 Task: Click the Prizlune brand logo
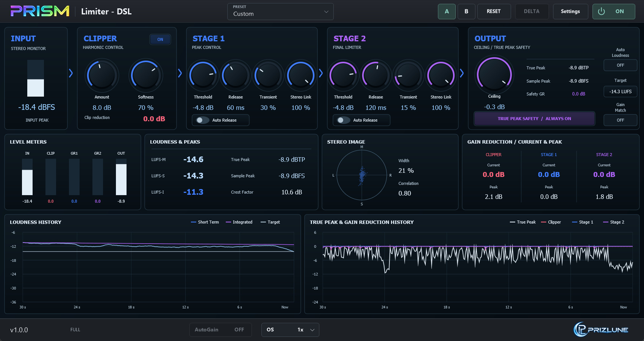pos(601,330)
